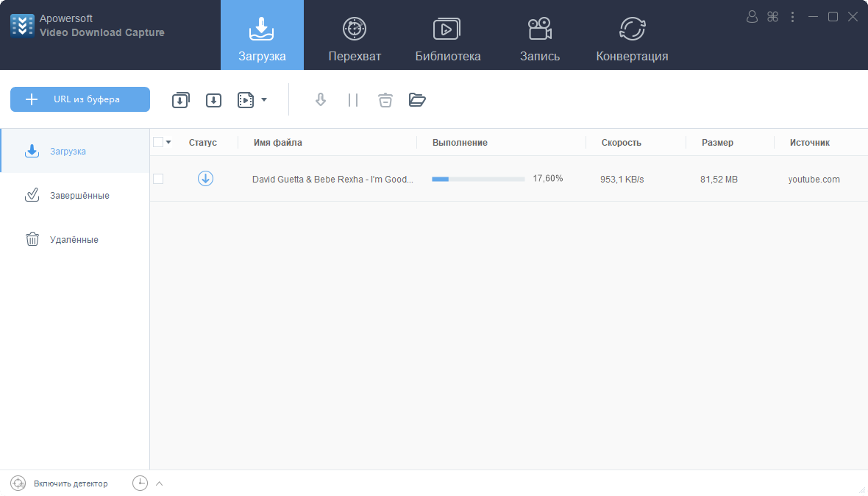This screenshot has height=496, width=868.
Task: Click the scheduled tasks clock icon at bottom
Action: (140, 483)
